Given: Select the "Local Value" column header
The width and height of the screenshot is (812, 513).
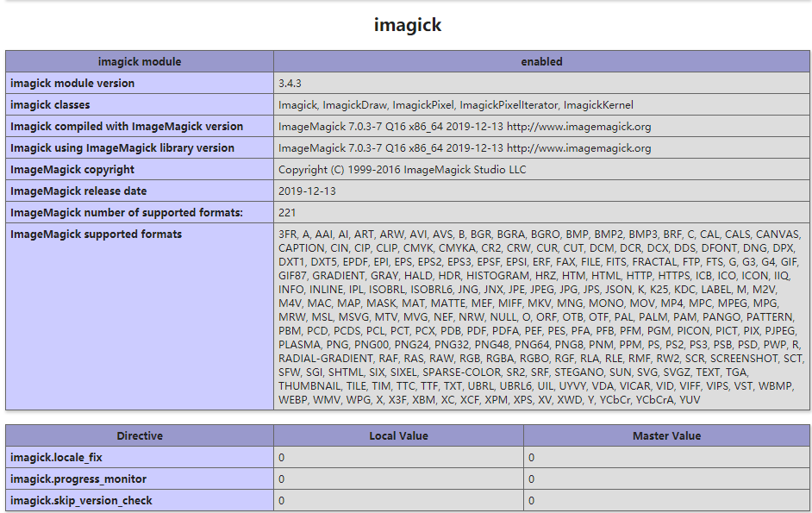Looking at the screenshot, I should [x=399, y=435].
